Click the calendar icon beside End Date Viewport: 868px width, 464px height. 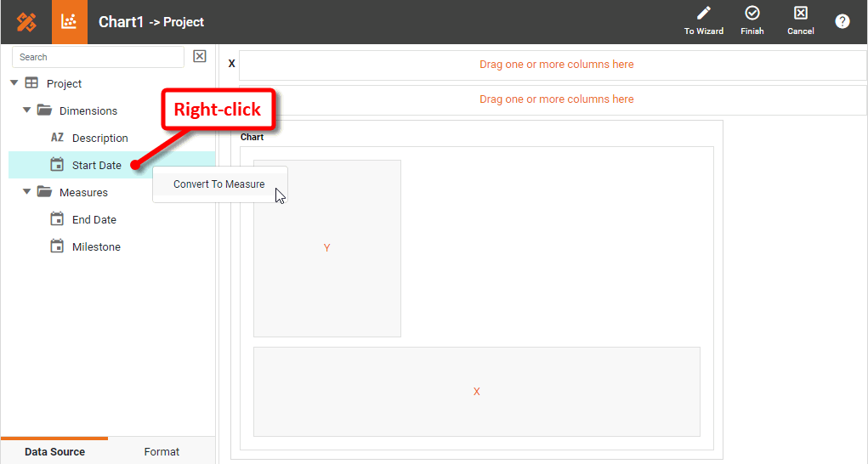pos(57,219)
